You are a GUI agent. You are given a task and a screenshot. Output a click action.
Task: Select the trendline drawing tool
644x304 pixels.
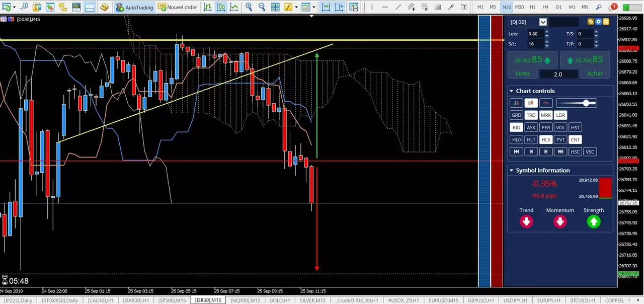[x=398, y=7]
